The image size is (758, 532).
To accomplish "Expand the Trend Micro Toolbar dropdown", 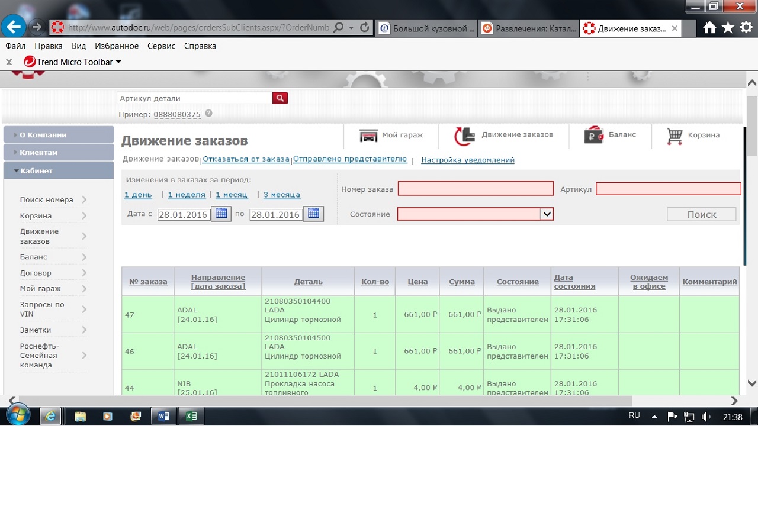I will tap(118, 62).
